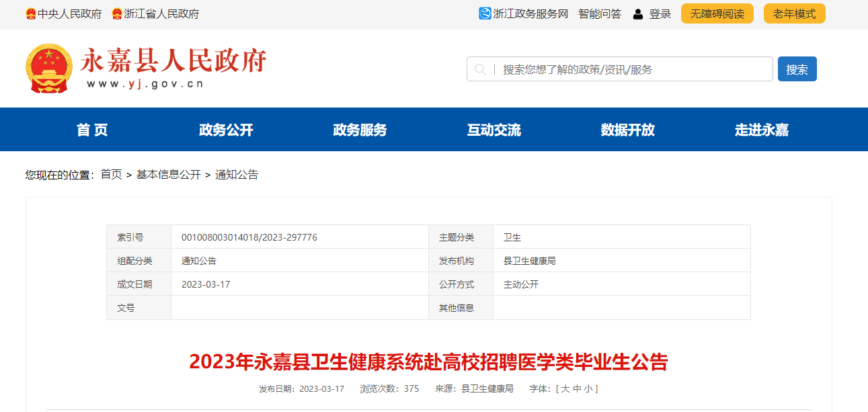868x412 pixels.
Task: Click 基本信息公开 in the breadcrumb
Action: 168,175
